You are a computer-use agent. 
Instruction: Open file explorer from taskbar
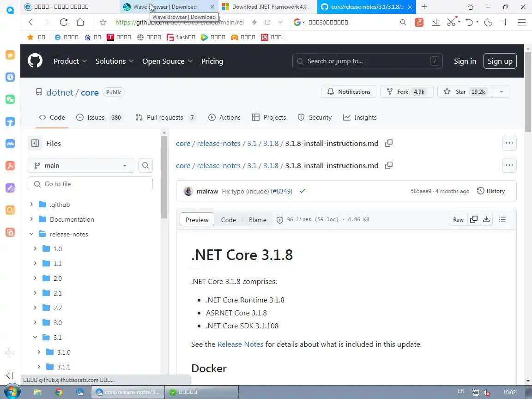37,392
